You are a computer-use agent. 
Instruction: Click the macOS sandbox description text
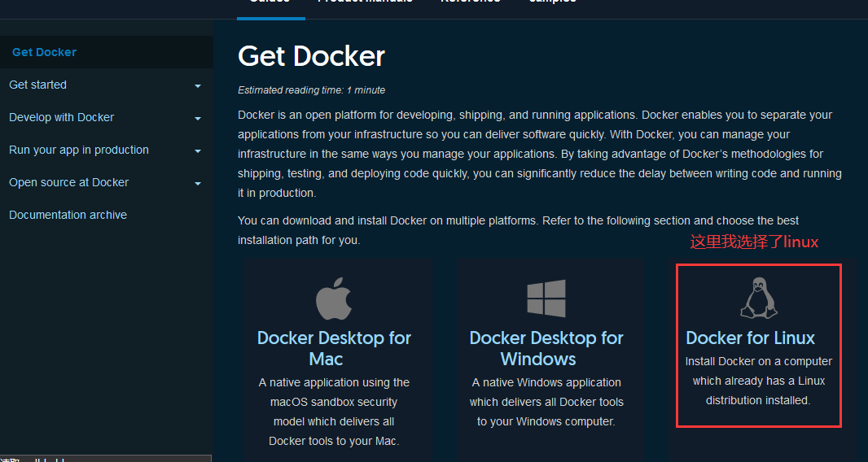[334, 412]
